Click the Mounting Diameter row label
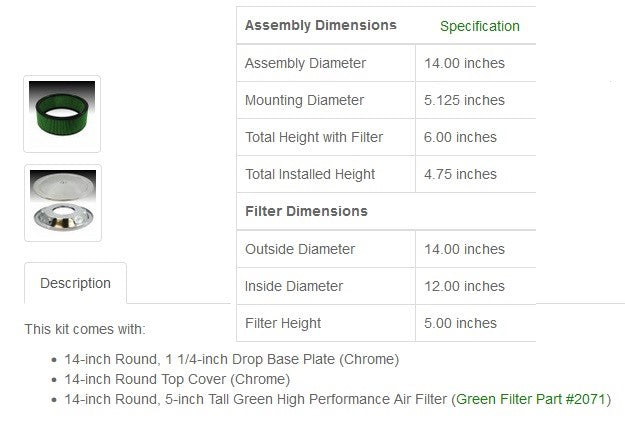This screenshot has height=429, width=625. coord(304,100)
